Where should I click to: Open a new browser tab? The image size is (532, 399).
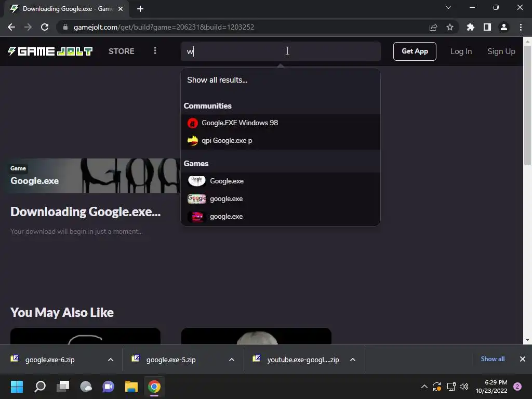(x=140, y=9)
